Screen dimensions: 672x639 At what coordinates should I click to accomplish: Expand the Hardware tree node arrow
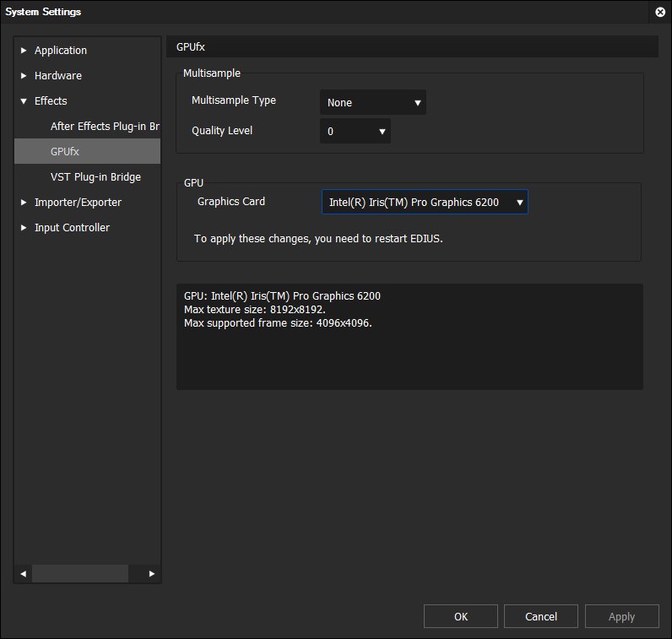click(x=24, y=76)
